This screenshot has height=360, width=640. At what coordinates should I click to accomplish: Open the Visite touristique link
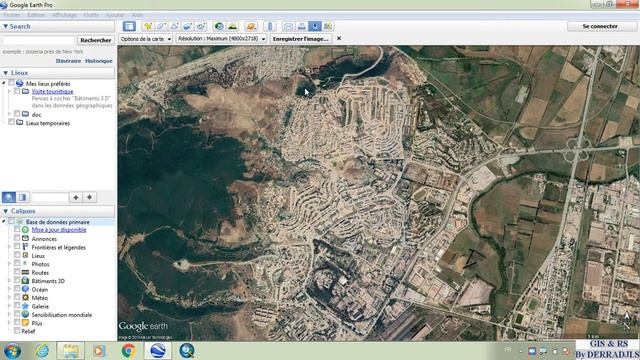(52, 91)
